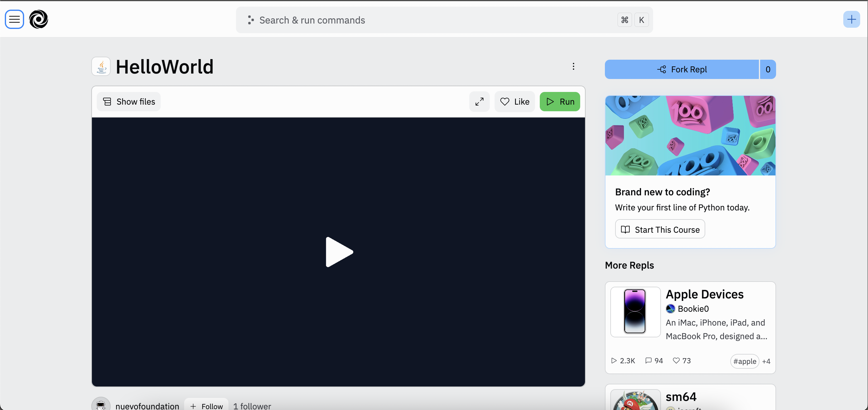Click the Java icon beside HelloWorld
868x410 pixels.
click(x=101, y=66)
